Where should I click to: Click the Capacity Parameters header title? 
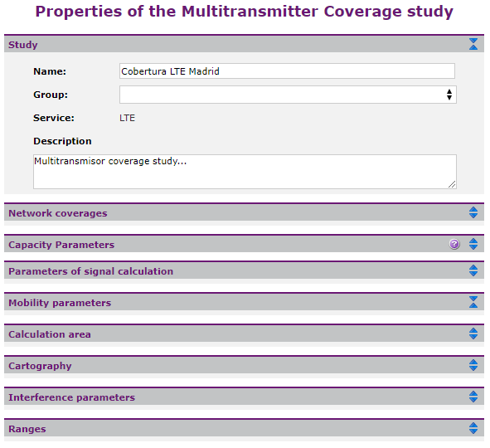(x=61, y=245)
